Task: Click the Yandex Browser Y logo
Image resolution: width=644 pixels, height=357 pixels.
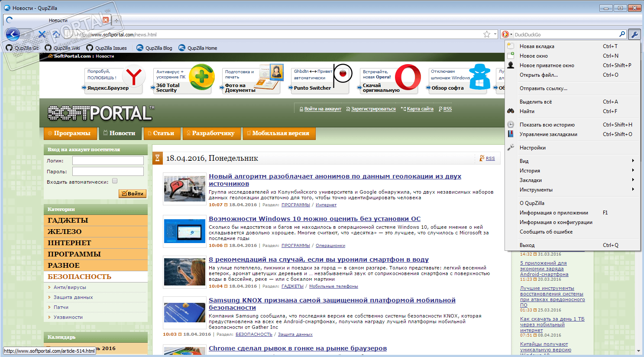Action: pos(133,77)
